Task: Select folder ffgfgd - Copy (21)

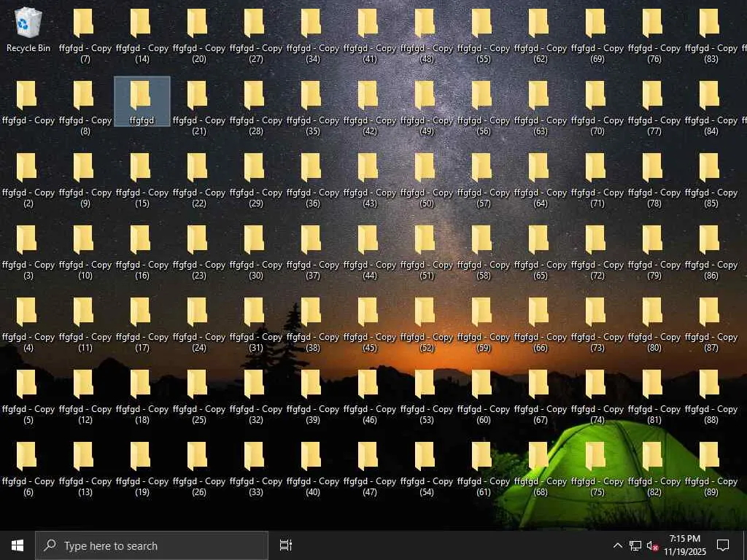Action: tap(199, 107)
